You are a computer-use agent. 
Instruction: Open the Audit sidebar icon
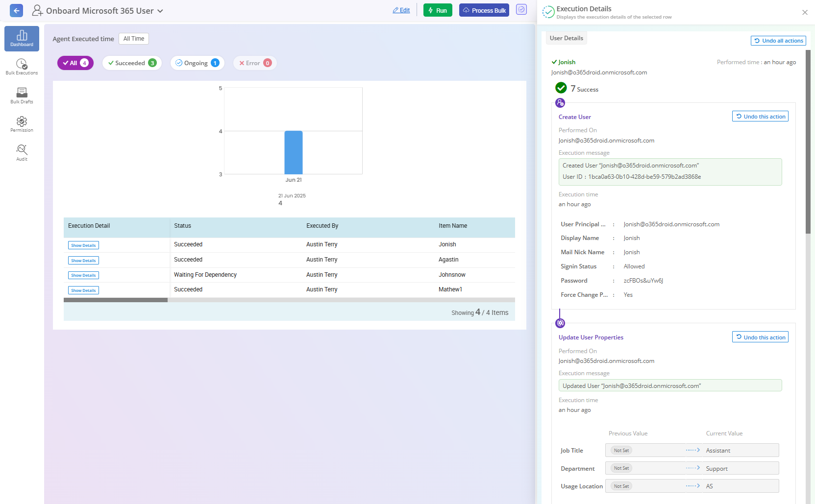(22, 152)
